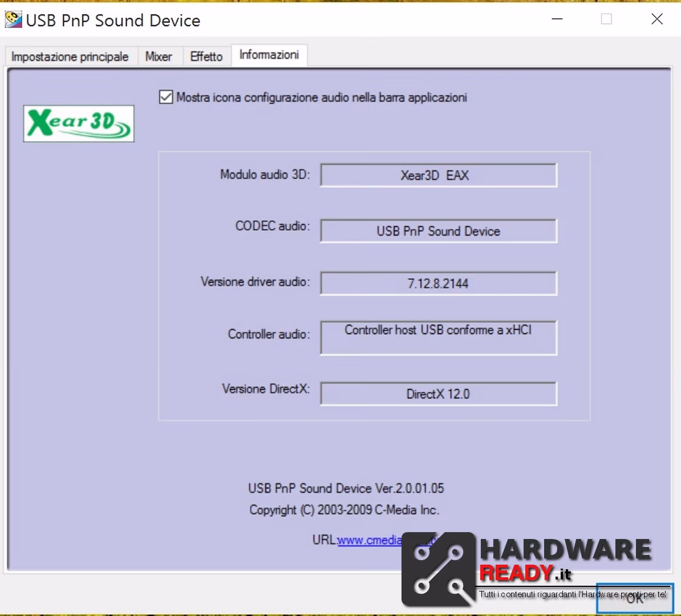The height and width of the screenshot is (616, 681).
Task: Toggle Mostra icona configurazione audio checkbox
Action: 166,97
